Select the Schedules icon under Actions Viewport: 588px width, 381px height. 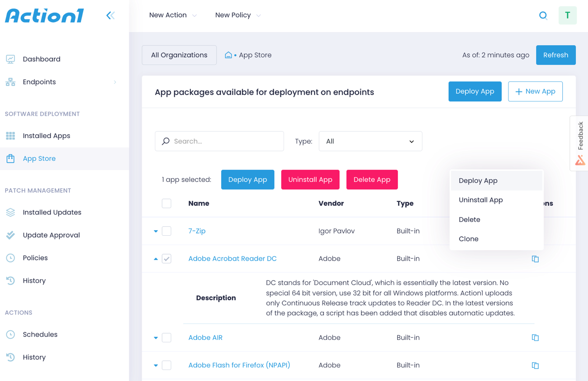9,334
